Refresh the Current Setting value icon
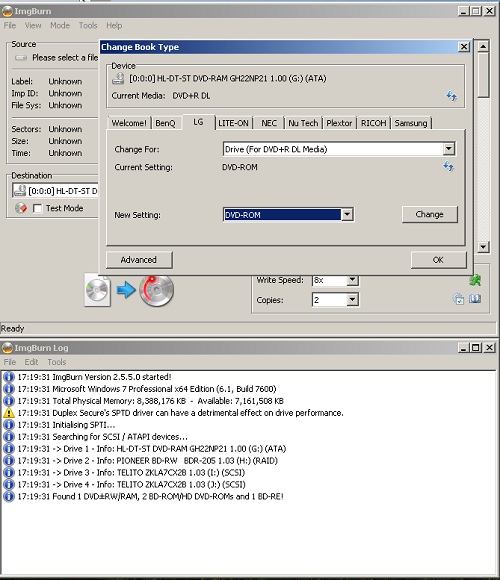The height and width of the screenshot is (580, 500). (x=448, y=166)
